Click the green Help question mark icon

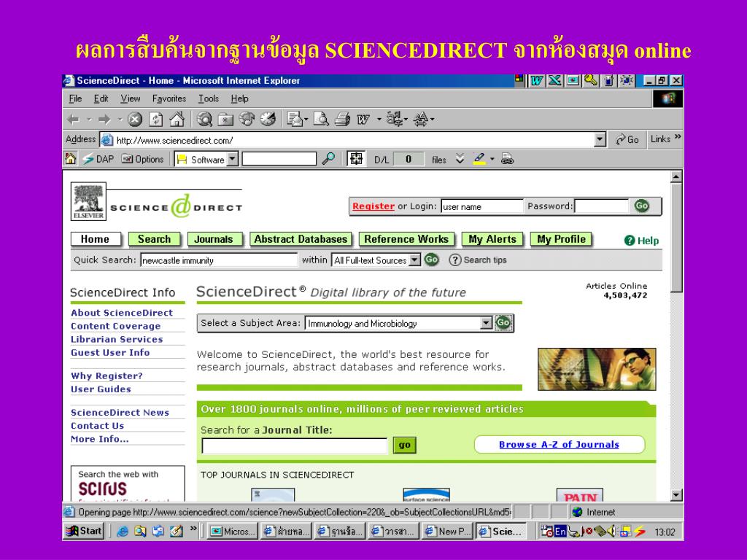pyautogui.click(x=630, y=241)
